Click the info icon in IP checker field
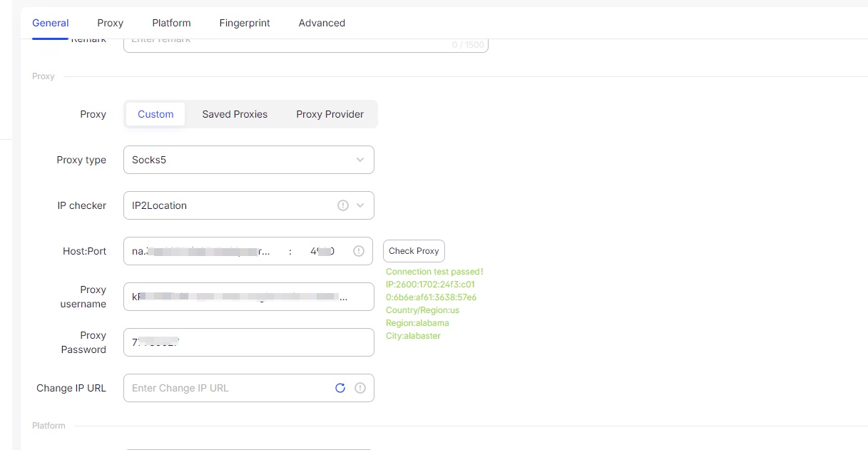 click(343, 205)
